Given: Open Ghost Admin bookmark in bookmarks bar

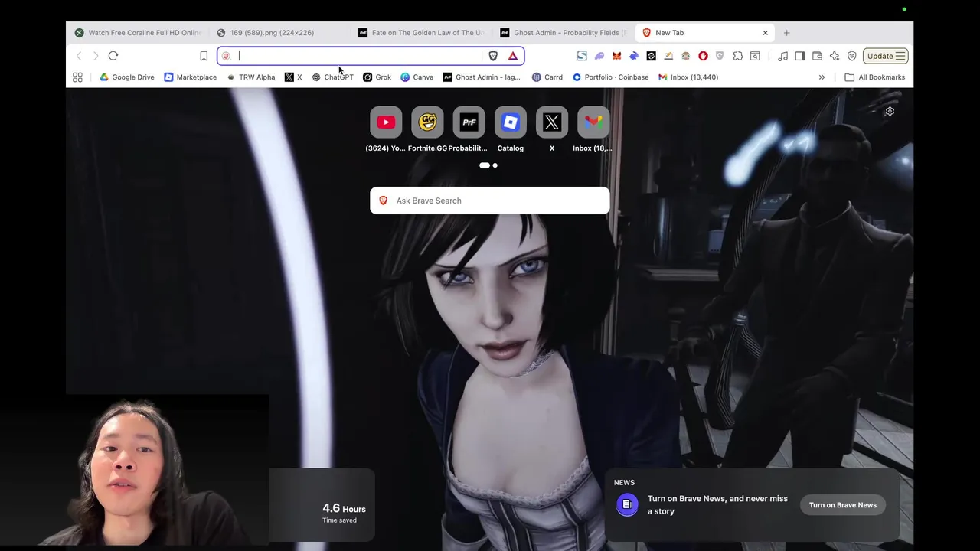Looking at the screenshot, I should pyautogui.click(x=482, y=77).
